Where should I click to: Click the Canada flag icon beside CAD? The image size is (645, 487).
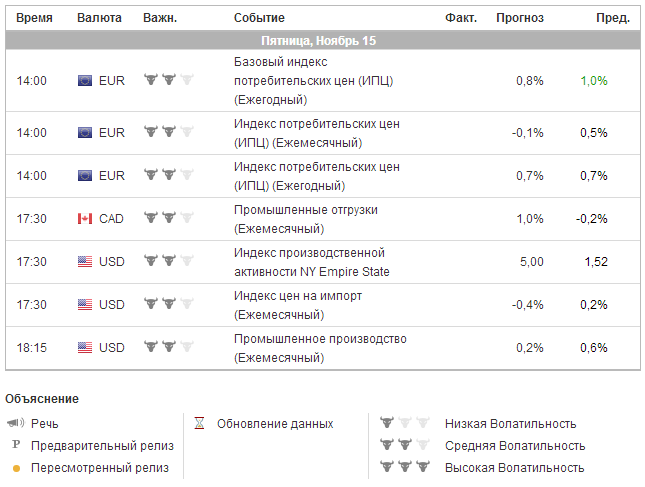[x=85, y=218]
